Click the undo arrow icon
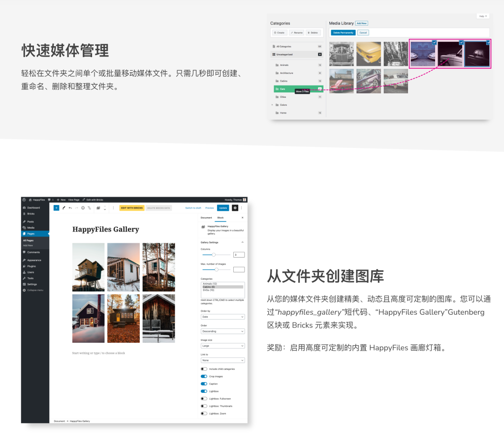The width and height of the screenshot is (504, 441). point(70,208)
